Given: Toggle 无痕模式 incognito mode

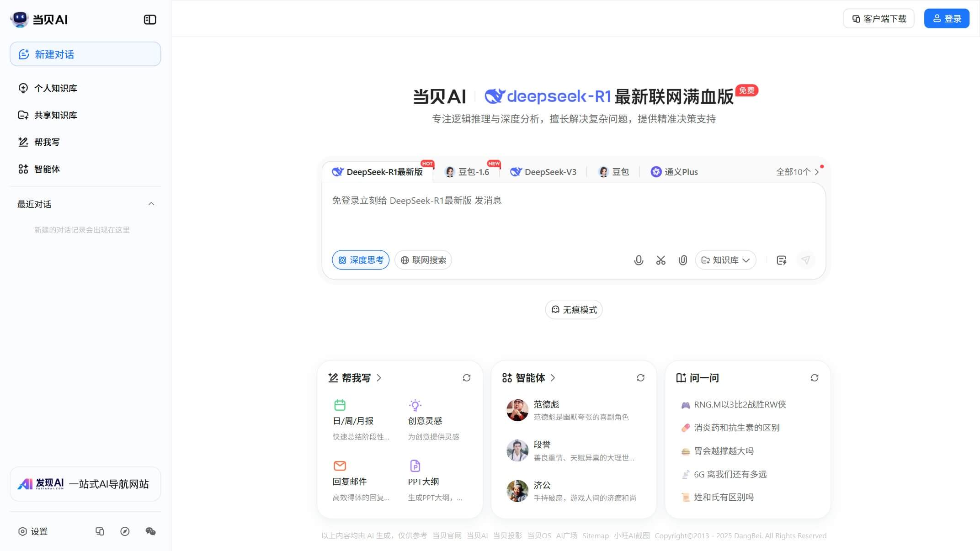Looking at the screenshot, I should [574, 309].
